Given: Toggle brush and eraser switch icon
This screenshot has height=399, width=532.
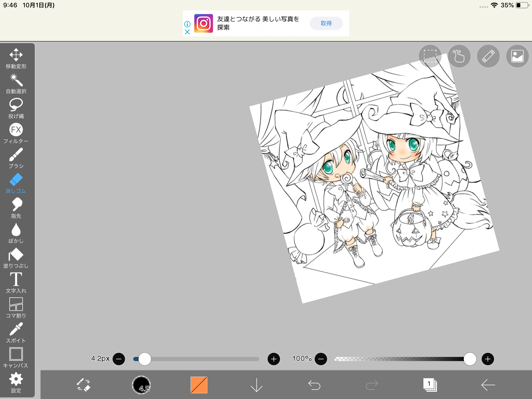Looking at the screenshot, I should (x=84, y=385).
